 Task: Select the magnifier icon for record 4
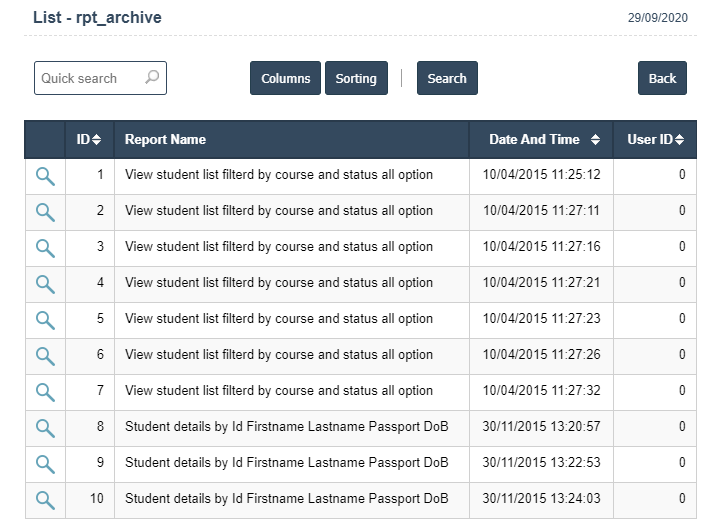45,284
